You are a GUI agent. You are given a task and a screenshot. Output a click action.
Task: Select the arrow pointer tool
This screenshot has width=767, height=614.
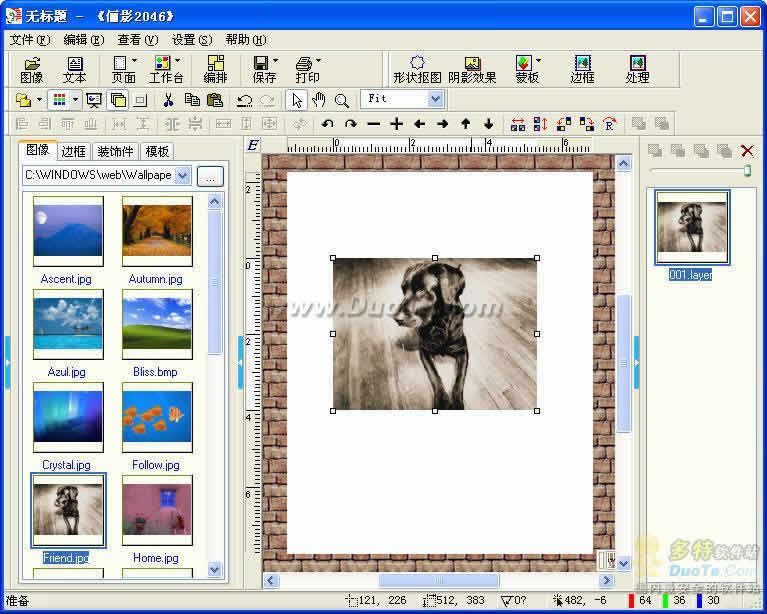[x=296, y=100]
